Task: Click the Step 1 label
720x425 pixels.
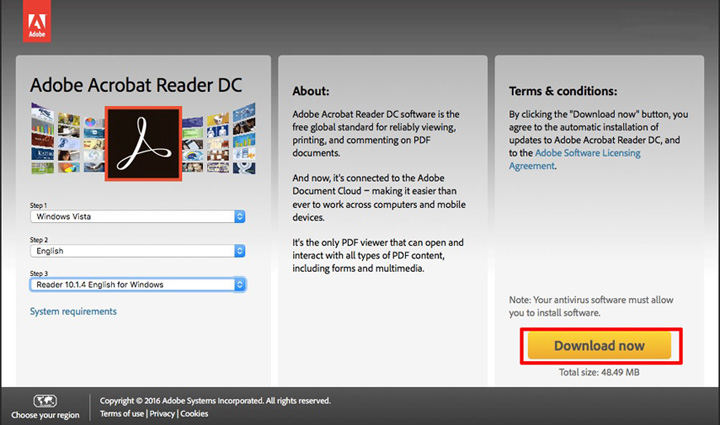Action: (39, 205)
